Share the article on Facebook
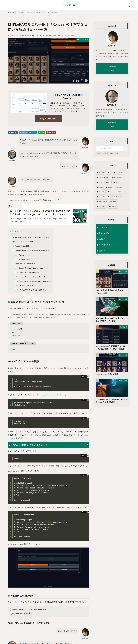 click(13, 132)
